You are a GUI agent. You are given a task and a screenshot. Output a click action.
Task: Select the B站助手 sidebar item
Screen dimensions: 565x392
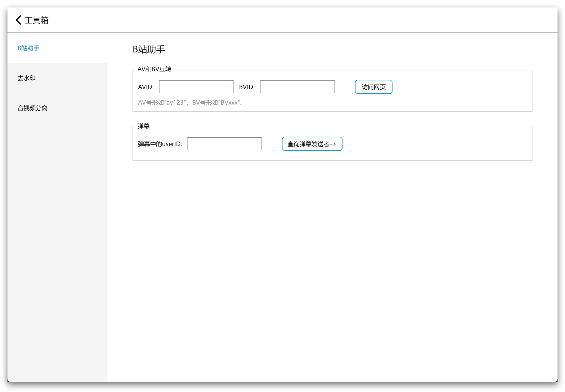[57, 48]
